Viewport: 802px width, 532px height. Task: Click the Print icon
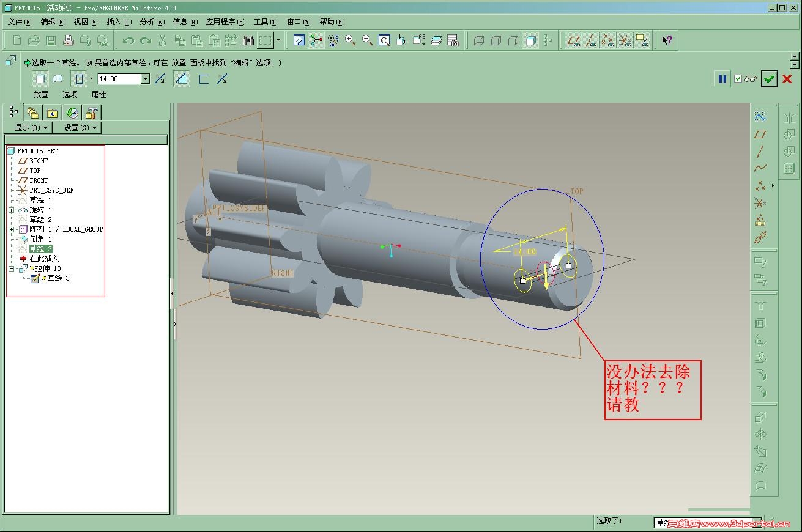(x=69, y=40)
